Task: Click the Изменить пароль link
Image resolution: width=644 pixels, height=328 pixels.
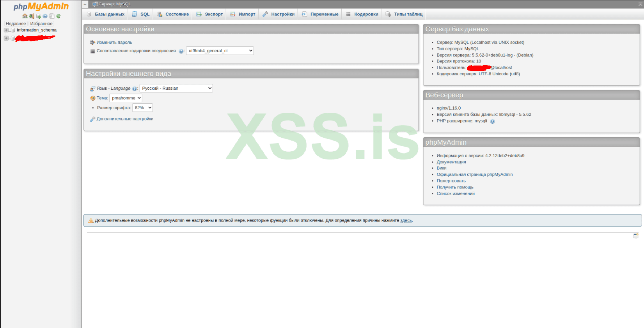Action: point(114,43)
